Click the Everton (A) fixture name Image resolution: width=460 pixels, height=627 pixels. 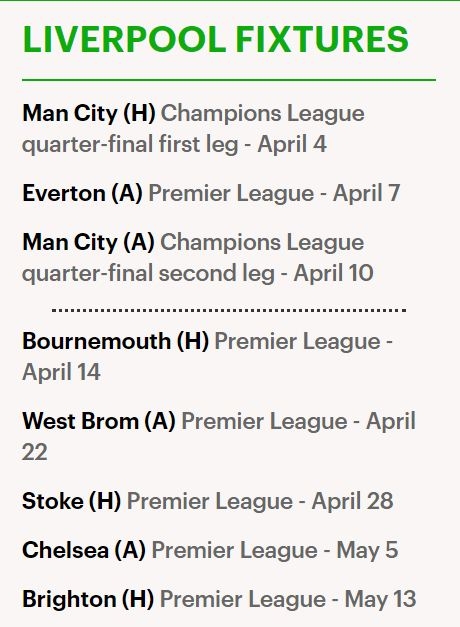pos(82,194)
